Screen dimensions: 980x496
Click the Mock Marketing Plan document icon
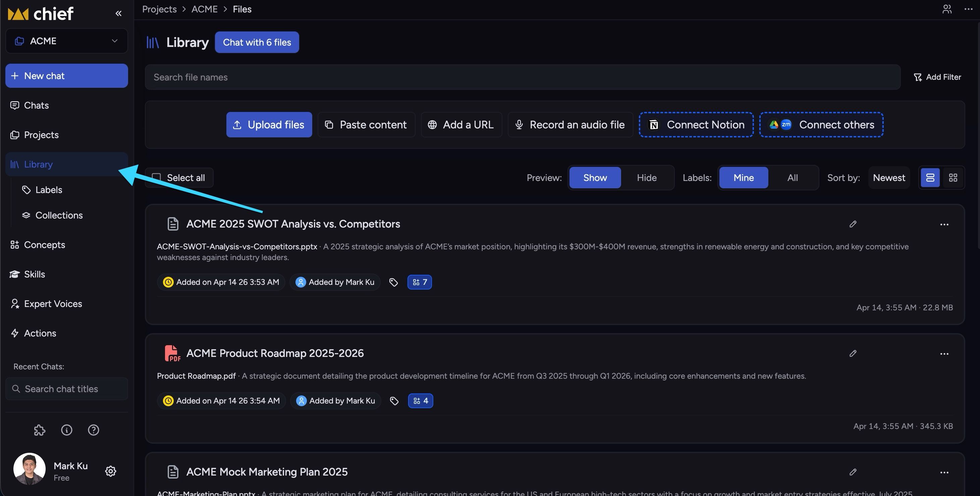pyautogui.click(x=173, y=472)
